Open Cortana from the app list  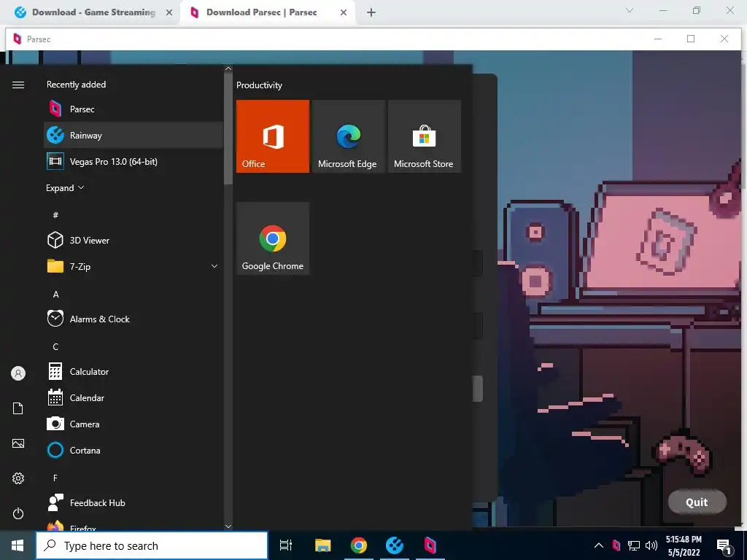click(133, 450)
